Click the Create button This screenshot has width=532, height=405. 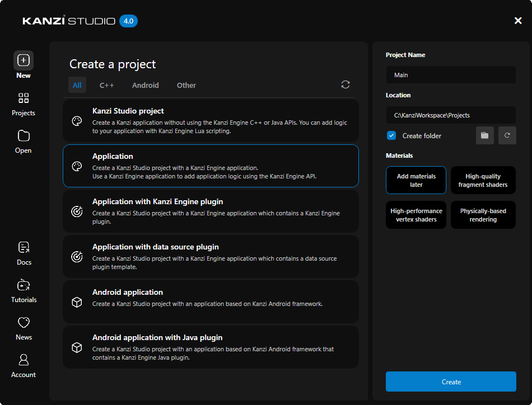(451, 382)
